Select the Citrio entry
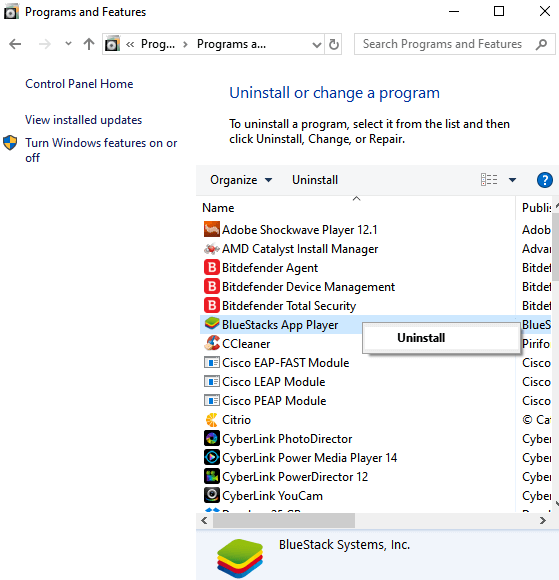 pyautogui.click(x=236, y=420)
